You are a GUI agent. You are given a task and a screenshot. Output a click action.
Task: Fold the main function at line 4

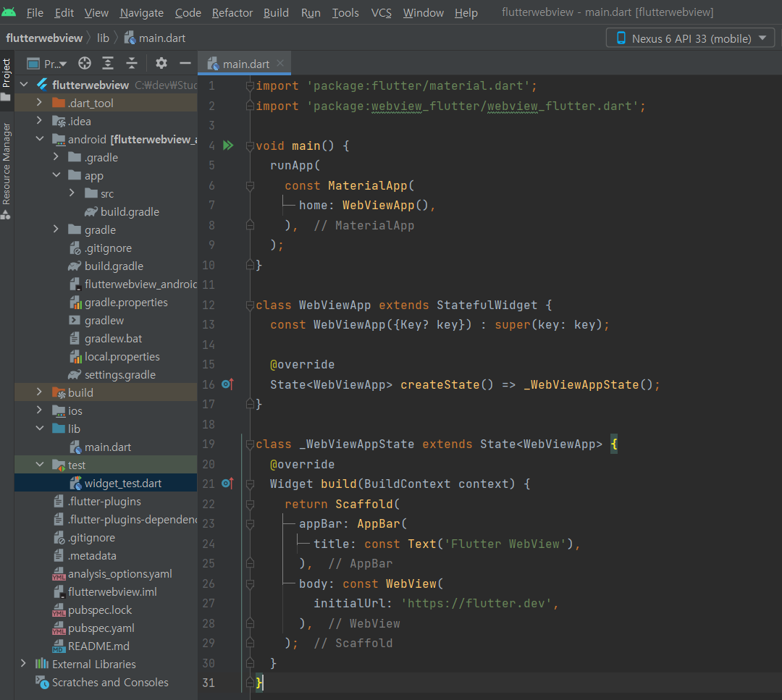250,146
